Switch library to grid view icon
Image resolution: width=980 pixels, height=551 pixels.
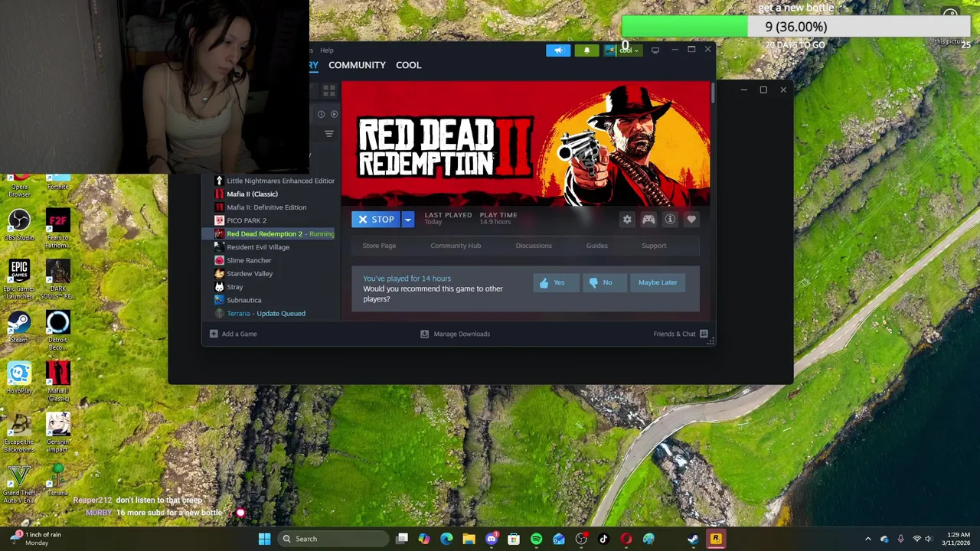[x=328, y=90]
